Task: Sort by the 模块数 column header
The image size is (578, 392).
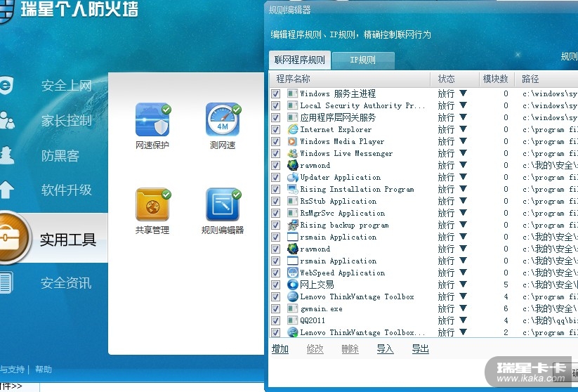Action: tap(496, 79)
